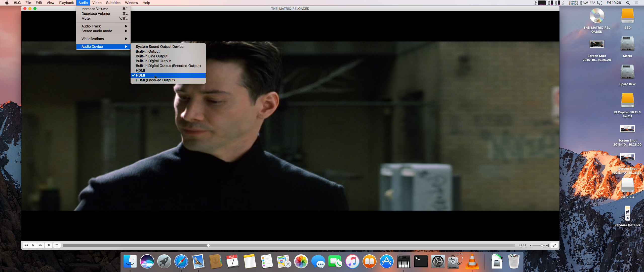Click the rewind button in VLC controls
The image size is (644, 272).
[26, 245]
